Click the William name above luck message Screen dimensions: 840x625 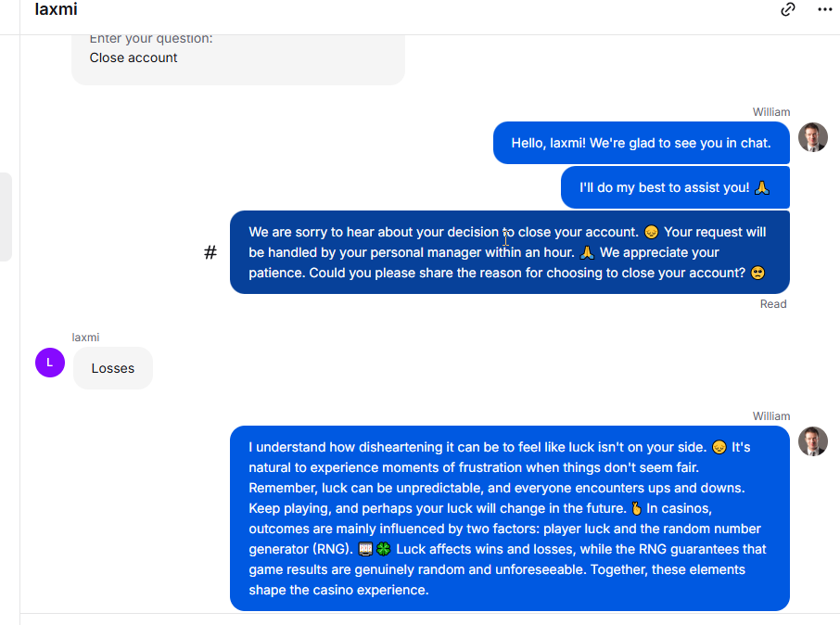[770, 416]
